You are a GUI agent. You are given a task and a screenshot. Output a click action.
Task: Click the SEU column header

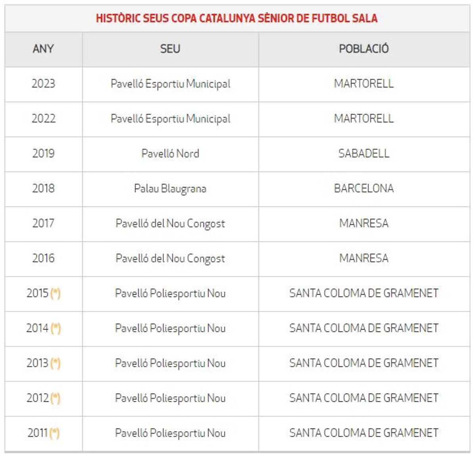click(x=170, y=49)
